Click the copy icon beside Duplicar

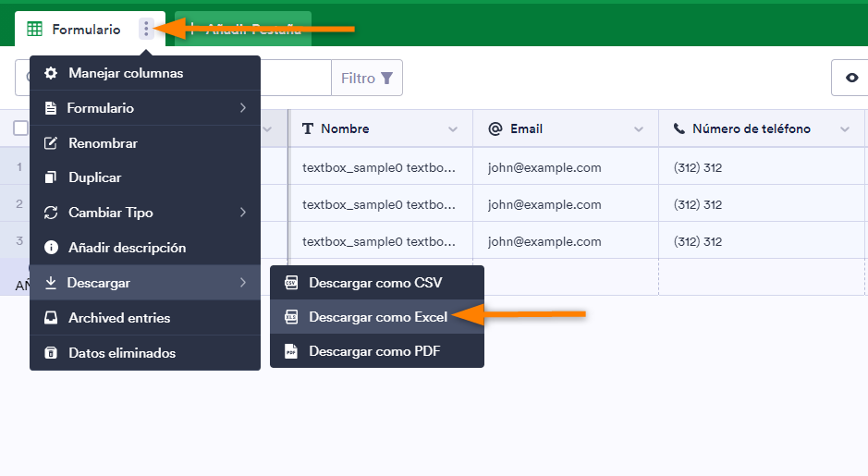tap(50, 177)
